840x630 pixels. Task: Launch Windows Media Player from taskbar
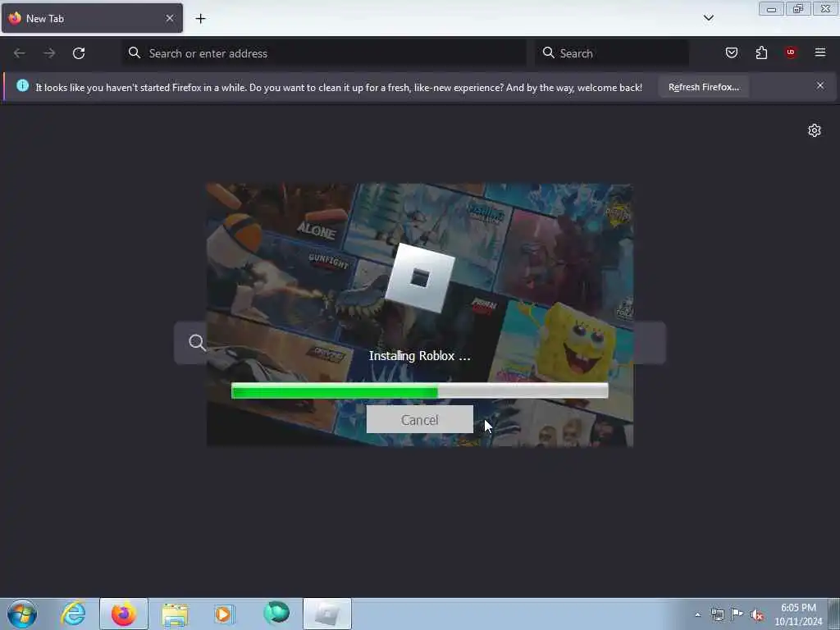pos(224,614)
